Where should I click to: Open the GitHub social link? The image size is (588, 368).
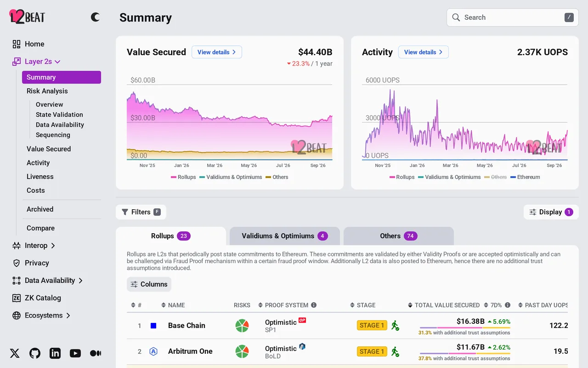point(35,353)
